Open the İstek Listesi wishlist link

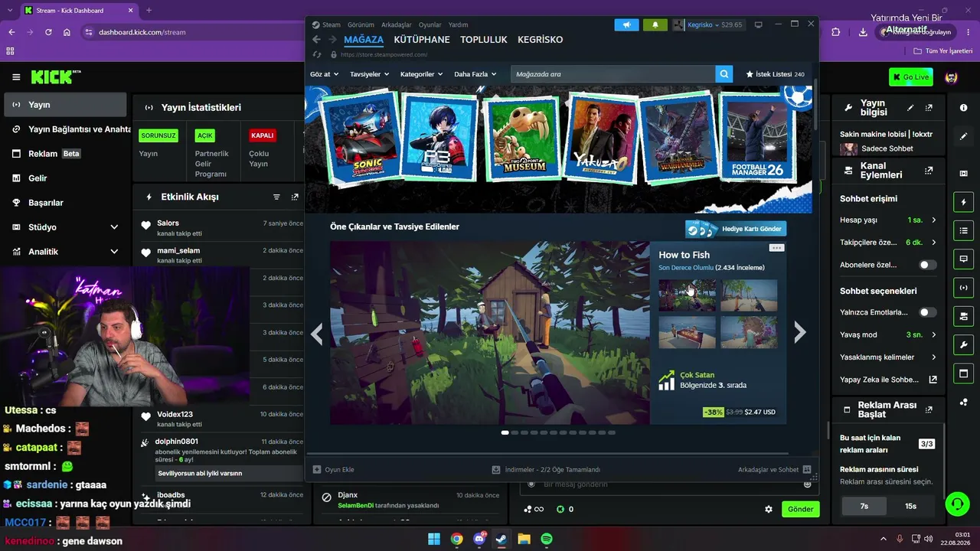[775, 74]
